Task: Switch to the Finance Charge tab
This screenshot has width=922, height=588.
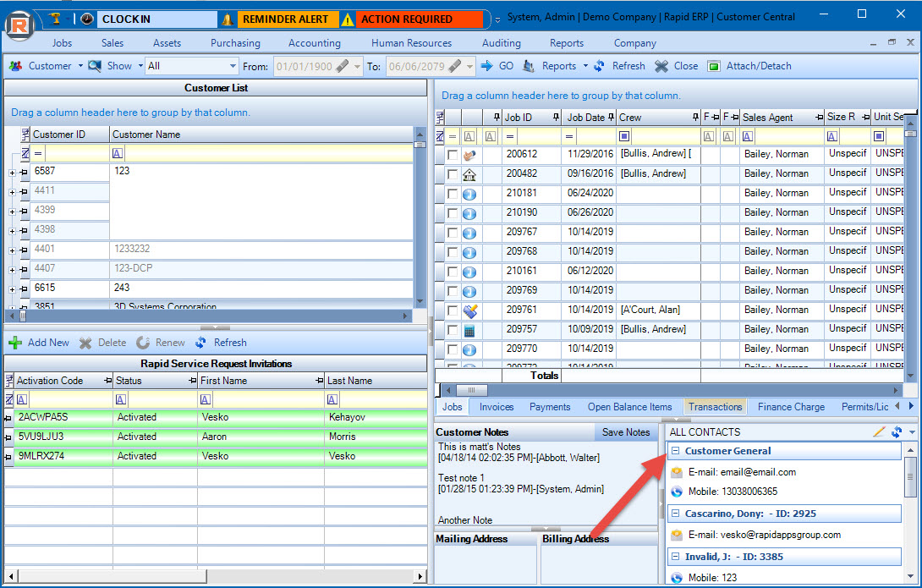Action: [791, 407]
